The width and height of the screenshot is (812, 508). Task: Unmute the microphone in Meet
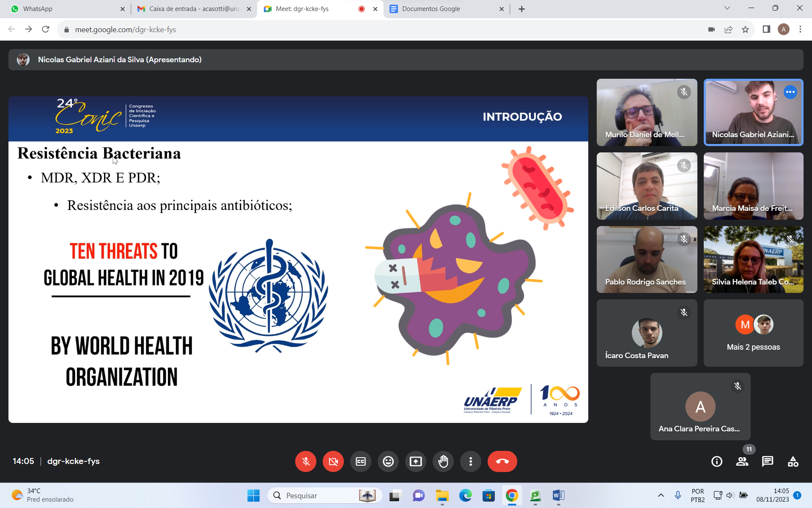pyautogui.click(x=305, y=461)
